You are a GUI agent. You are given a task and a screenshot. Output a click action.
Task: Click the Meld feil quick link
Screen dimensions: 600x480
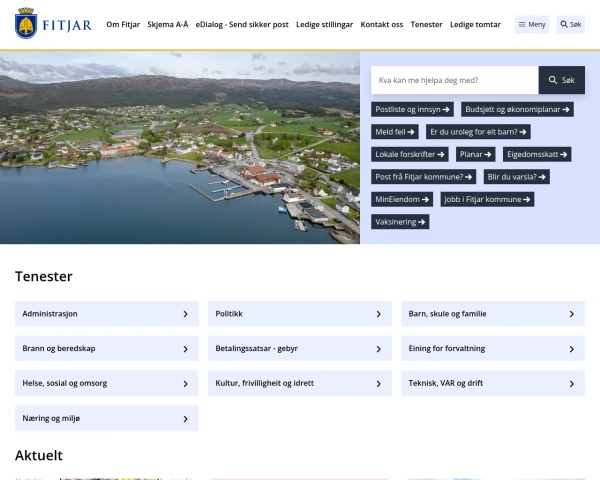(x=395, y=132)
